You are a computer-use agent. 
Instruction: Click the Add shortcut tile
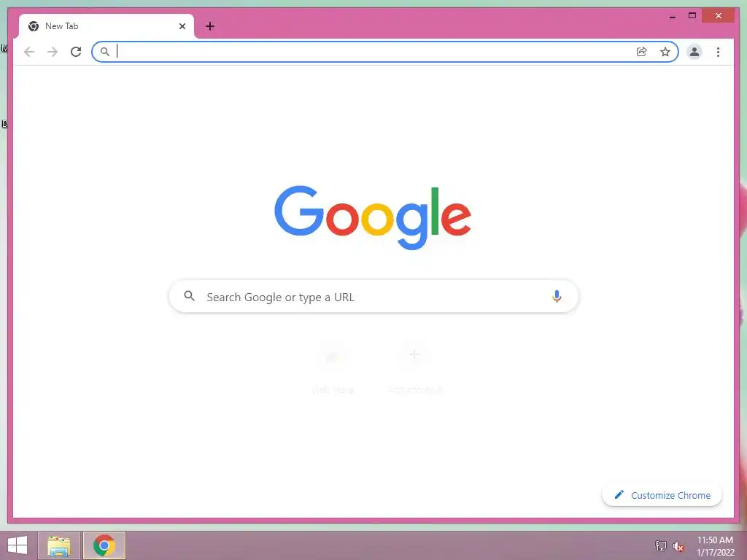tap(414, 367)
